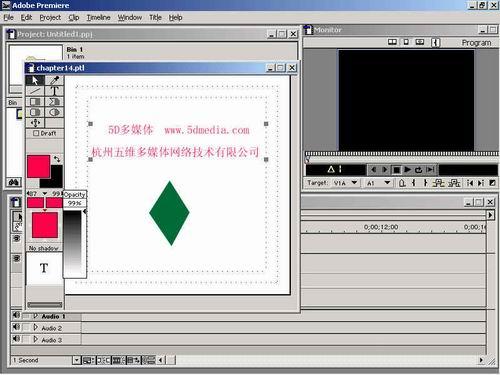
Task: Select the oval tool
Action: coord(54,112)
